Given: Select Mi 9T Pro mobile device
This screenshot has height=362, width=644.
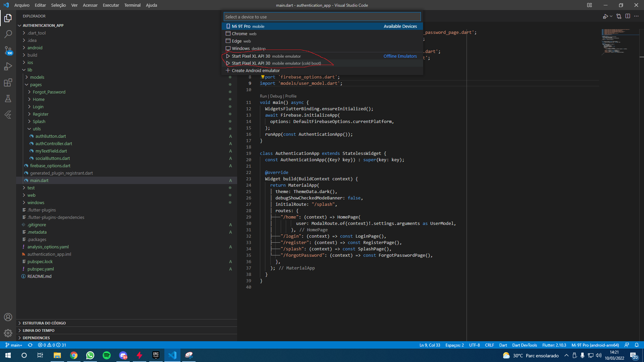Looking at the screenshot, I should [248, 25].
